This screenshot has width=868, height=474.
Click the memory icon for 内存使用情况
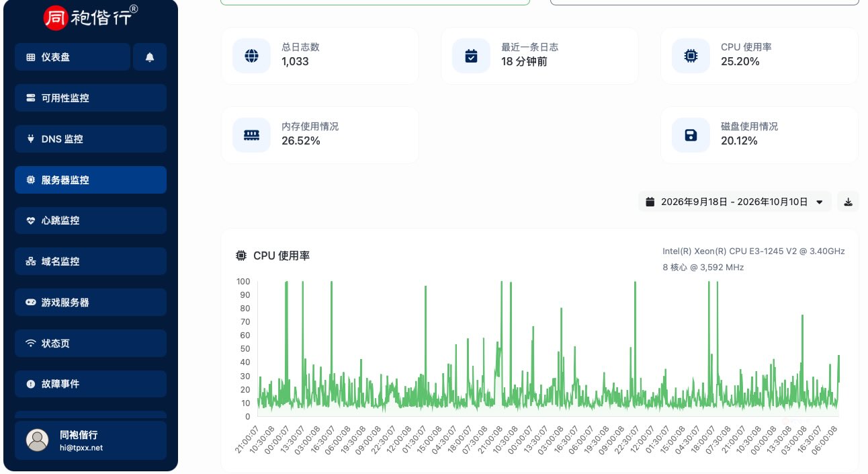pos(252,135)
